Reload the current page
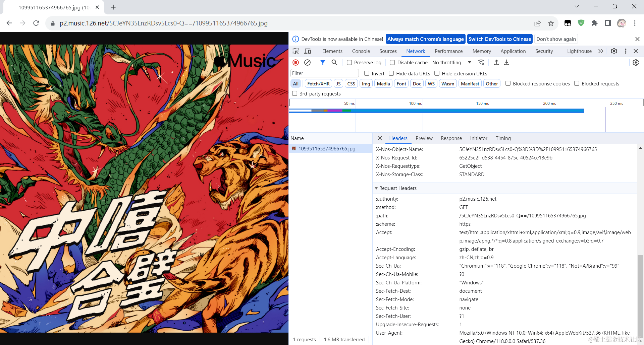Viewport: 644px width, 345px height. [x=36, y=23]
